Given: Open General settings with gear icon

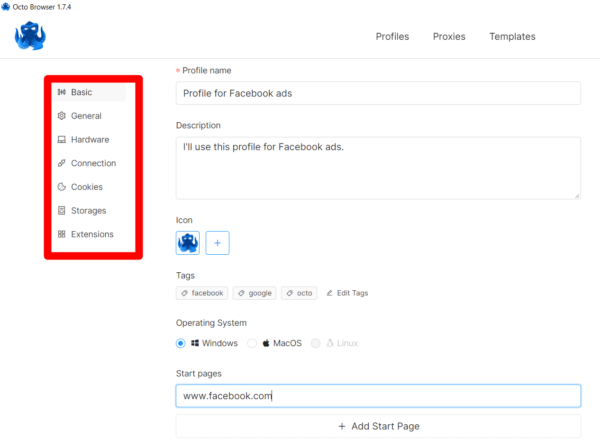Looking at the screenshot, I should (85, 116).
